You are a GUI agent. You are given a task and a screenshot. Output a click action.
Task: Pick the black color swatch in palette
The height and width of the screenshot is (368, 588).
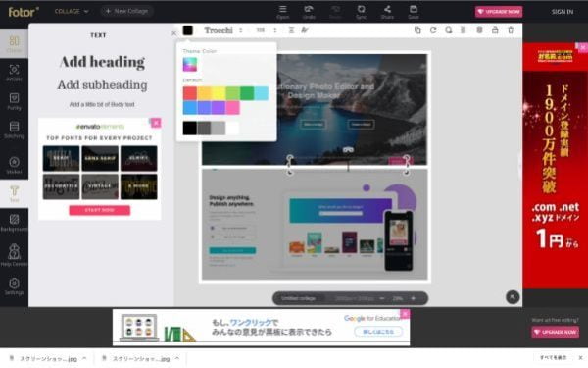point(190,128)
